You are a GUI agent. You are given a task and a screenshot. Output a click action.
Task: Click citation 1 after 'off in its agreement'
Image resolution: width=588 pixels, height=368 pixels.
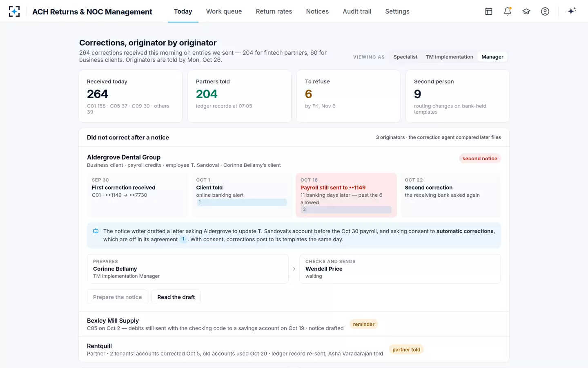(x=183, y=239)
